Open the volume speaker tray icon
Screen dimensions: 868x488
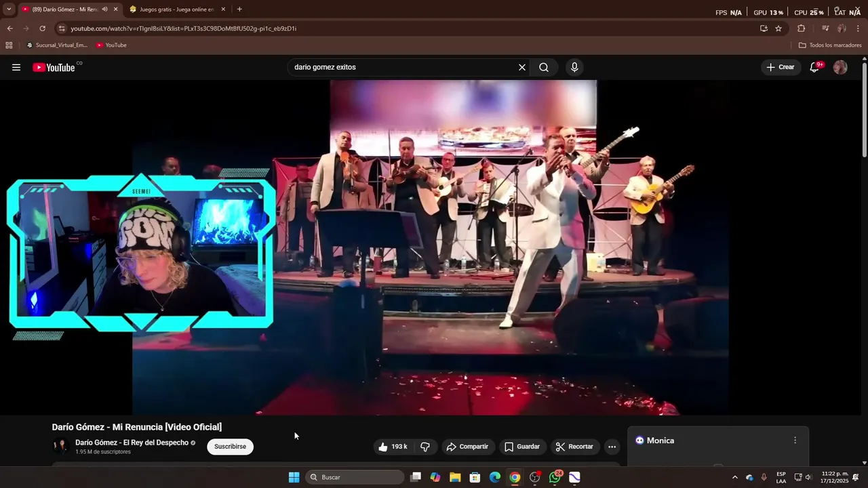pyautogui.click(x=808, y=477)
